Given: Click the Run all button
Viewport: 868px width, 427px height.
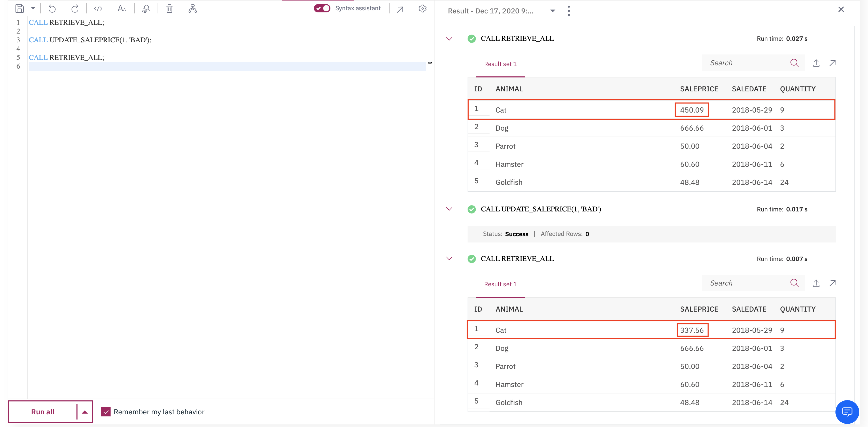Looking at the screenshot, I should coord(43,412).
